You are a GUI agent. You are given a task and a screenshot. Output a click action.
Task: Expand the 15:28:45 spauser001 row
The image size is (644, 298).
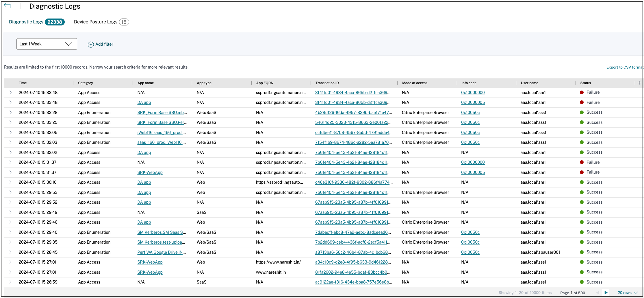coord(10,252)
